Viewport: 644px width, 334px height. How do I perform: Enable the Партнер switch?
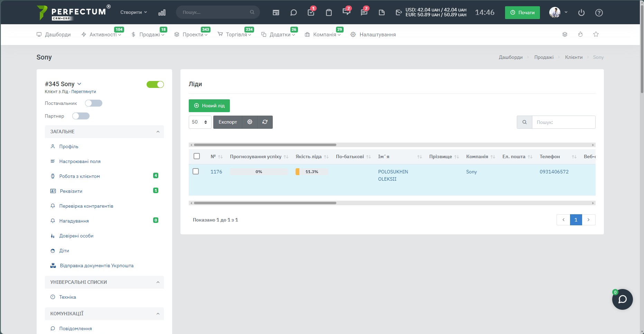81,116
